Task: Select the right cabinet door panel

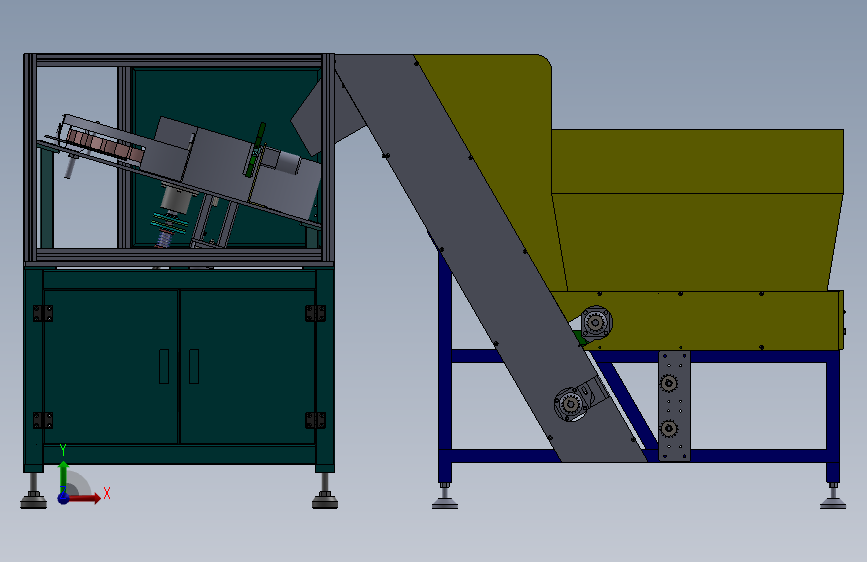Action: click(x=247, y=366)
